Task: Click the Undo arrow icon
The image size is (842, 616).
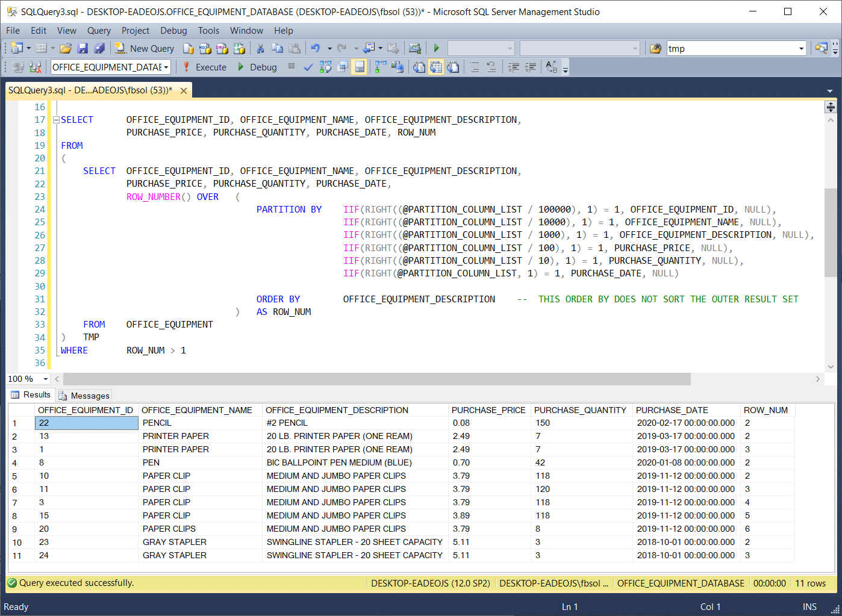Action: pos(315,48)
